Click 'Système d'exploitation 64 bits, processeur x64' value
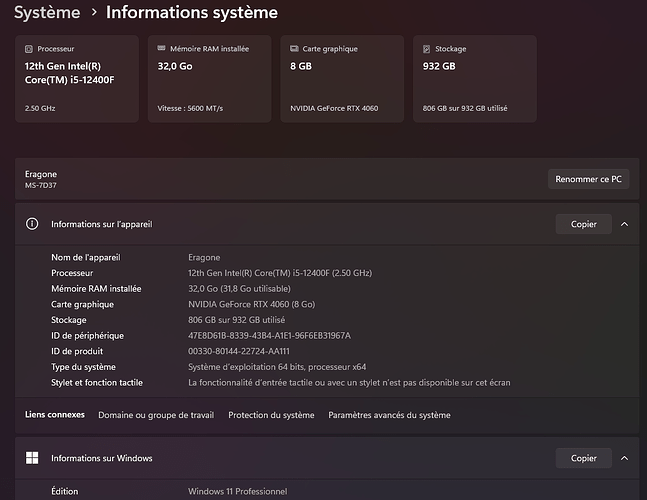647x500 pixels. [x=277, y=367]
